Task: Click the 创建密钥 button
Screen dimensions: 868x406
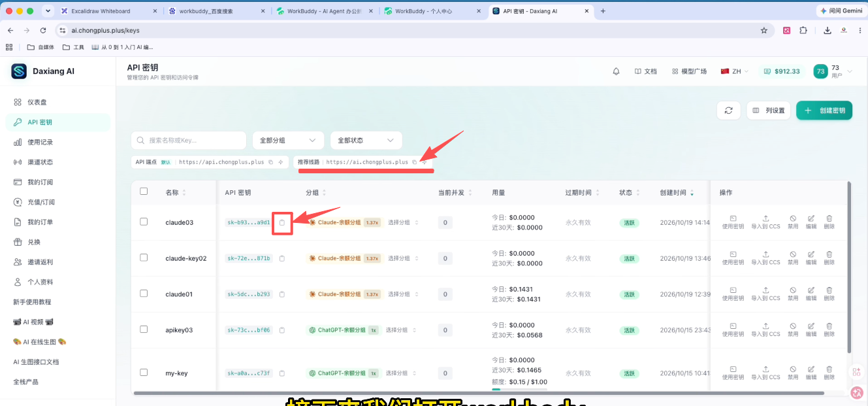Action: tap(824, 110)
